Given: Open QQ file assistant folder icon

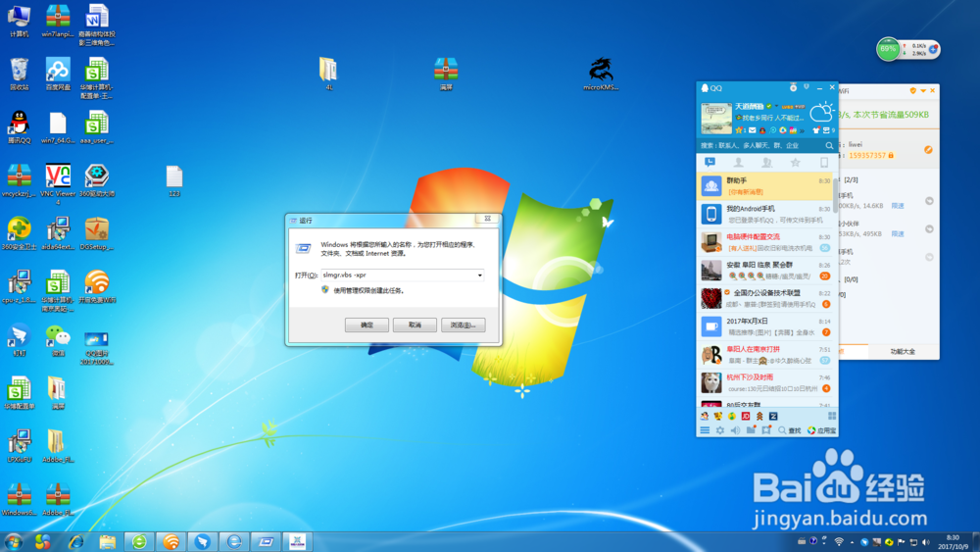Looking at the screenshot, I should pos(751,430).
